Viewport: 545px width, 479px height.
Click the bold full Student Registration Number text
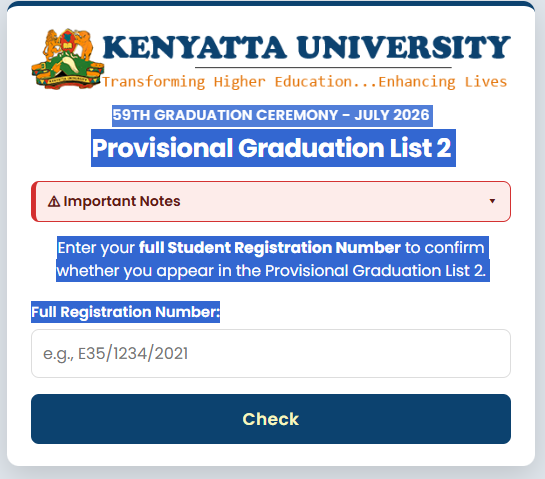(x=270, y=248)
